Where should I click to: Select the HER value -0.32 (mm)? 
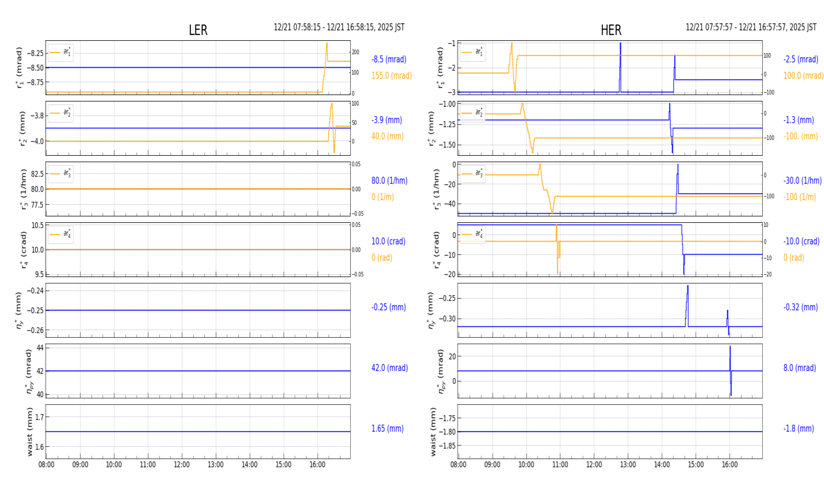click(801, 307)
